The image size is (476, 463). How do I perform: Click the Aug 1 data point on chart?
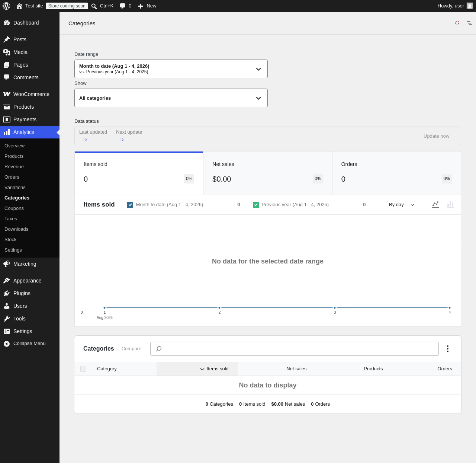tap(104, 308)
